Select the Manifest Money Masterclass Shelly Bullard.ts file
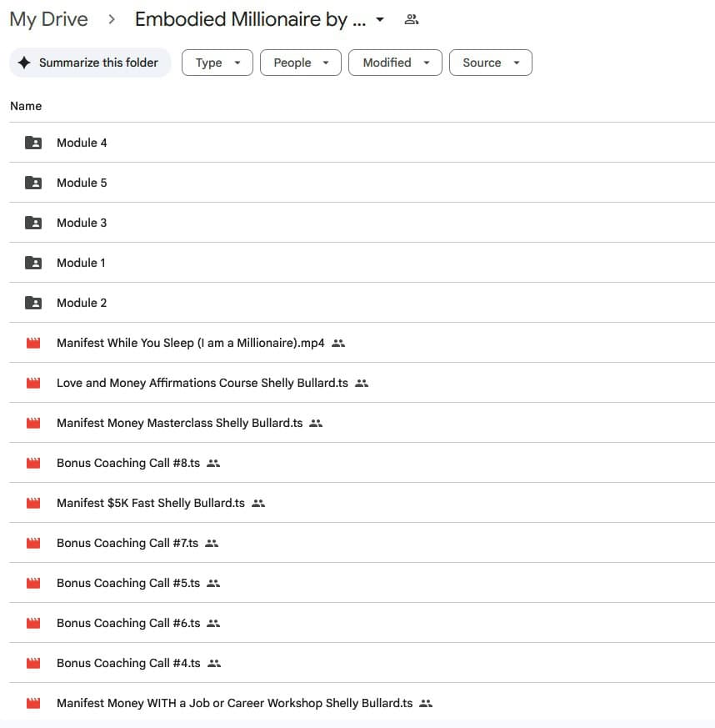This screenshot has width=715, height=728. [x=179, y=423]
